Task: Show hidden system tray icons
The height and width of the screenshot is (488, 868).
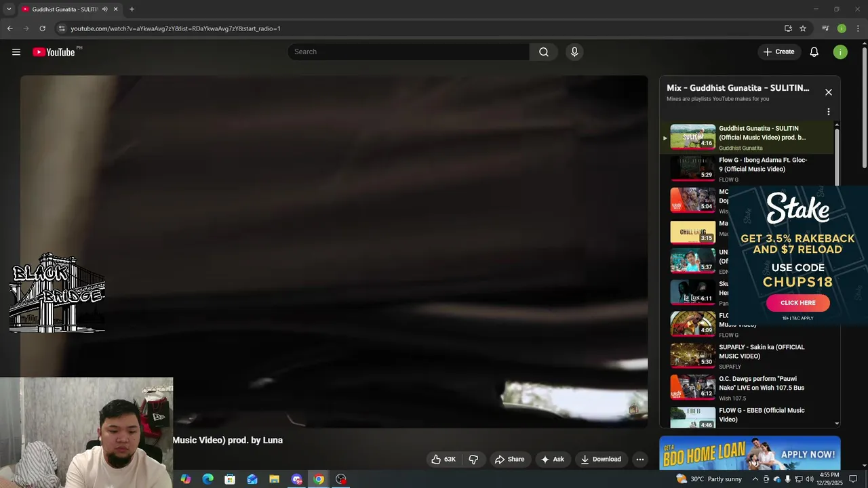Action: (x=755, y=479)
